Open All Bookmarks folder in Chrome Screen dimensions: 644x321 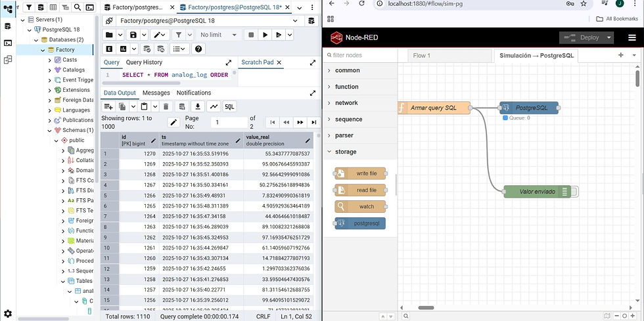click(616, 19)
